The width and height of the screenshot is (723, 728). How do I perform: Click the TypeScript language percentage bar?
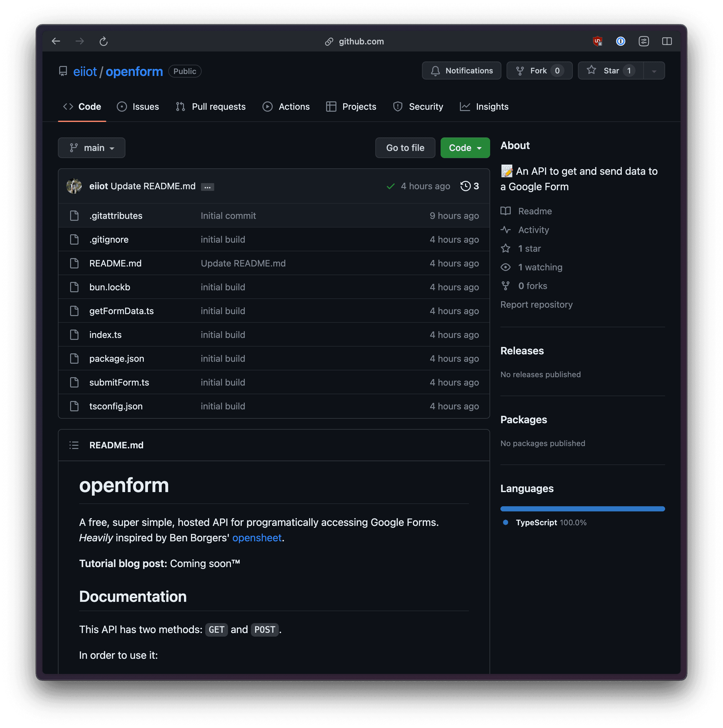click(x=582, y=508)
